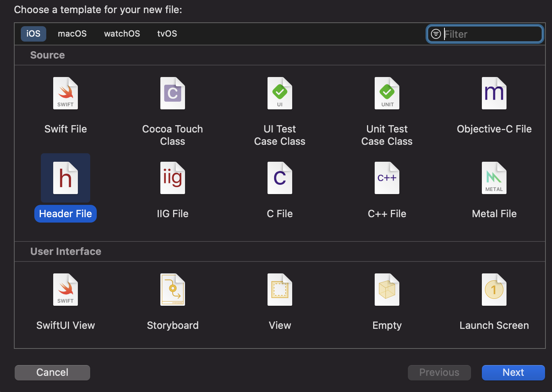Image resolution: width=552 pixels, height=392 pixels.
Task: Select the Metal File icon
Action: point(494,178)
